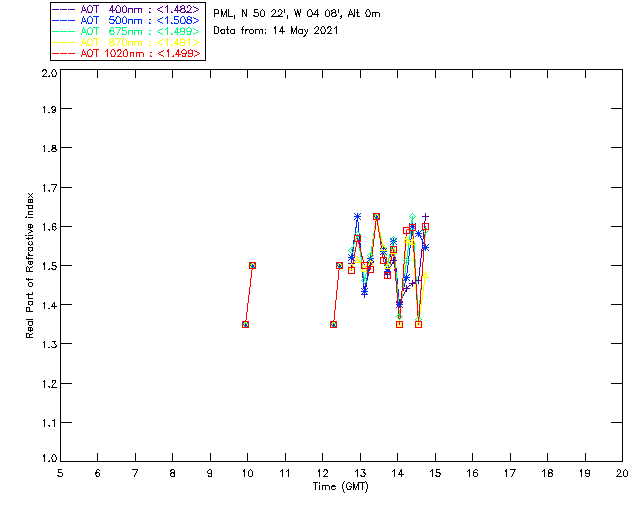Click the green diamond marker at top near time 14.4
This screenshot has width=640, height=512.
coord(412,216)
